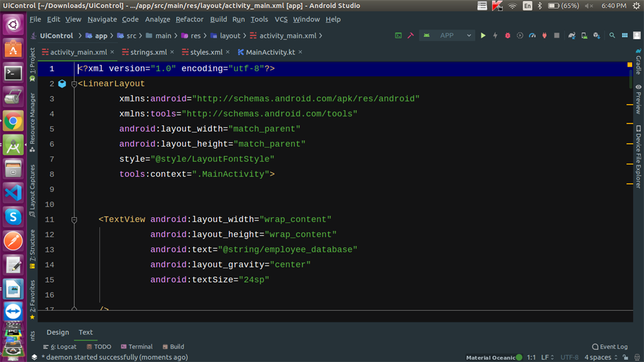This screenshot has height=362, width=644.
Task: Open the Terminal tool window
Action: [x=136, y=347]
